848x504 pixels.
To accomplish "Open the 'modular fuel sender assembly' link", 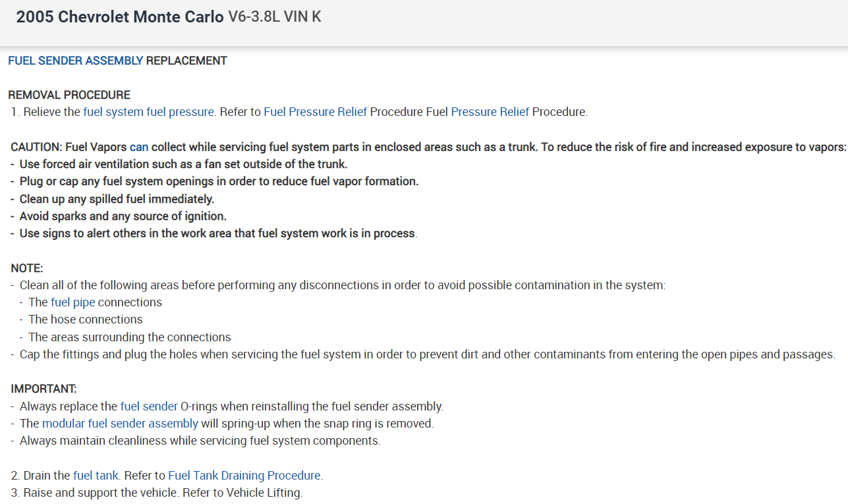I will [120, 424].
